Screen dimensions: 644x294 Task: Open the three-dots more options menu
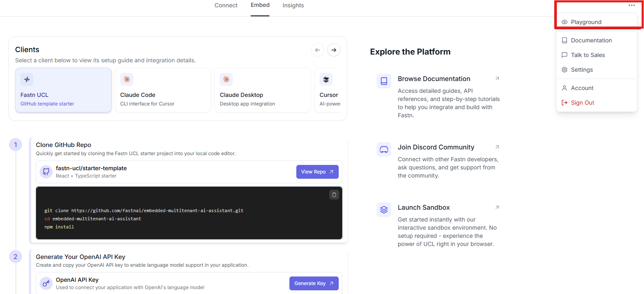point(632,5)
